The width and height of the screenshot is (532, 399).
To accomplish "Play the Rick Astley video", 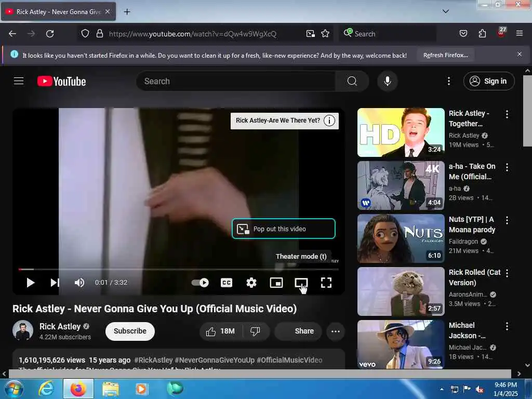I will pyautogui.click(x=30, y=283).
